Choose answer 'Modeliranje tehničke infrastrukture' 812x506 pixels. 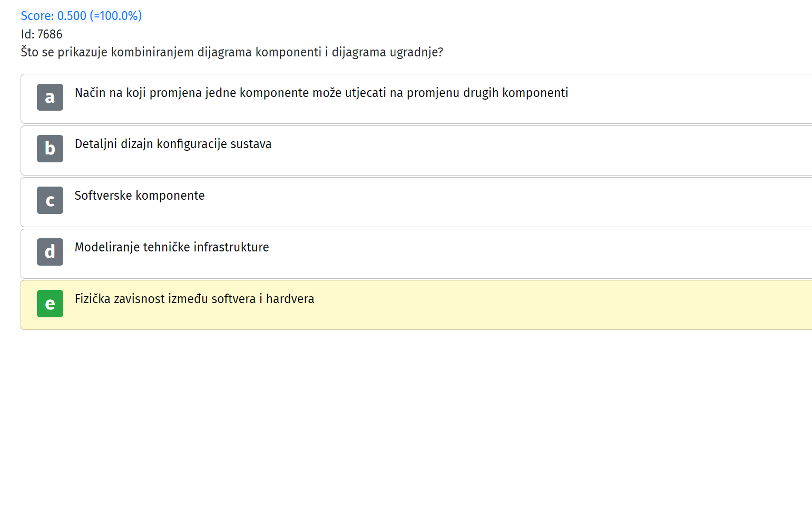click(x=172, y=247)
